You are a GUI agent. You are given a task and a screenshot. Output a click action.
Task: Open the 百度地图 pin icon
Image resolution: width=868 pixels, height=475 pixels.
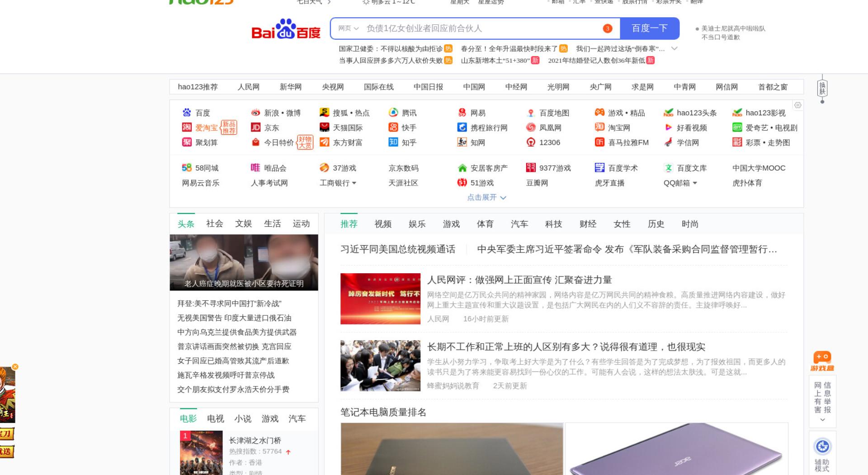pyautogui.click(x=531, y=113)
